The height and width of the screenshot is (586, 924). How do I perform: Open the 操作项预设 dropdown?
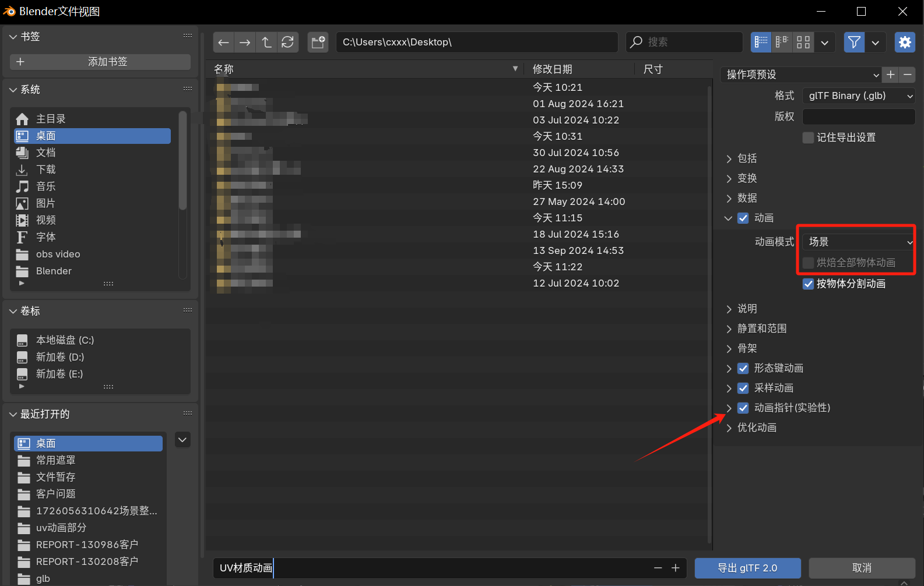point(801,75)
